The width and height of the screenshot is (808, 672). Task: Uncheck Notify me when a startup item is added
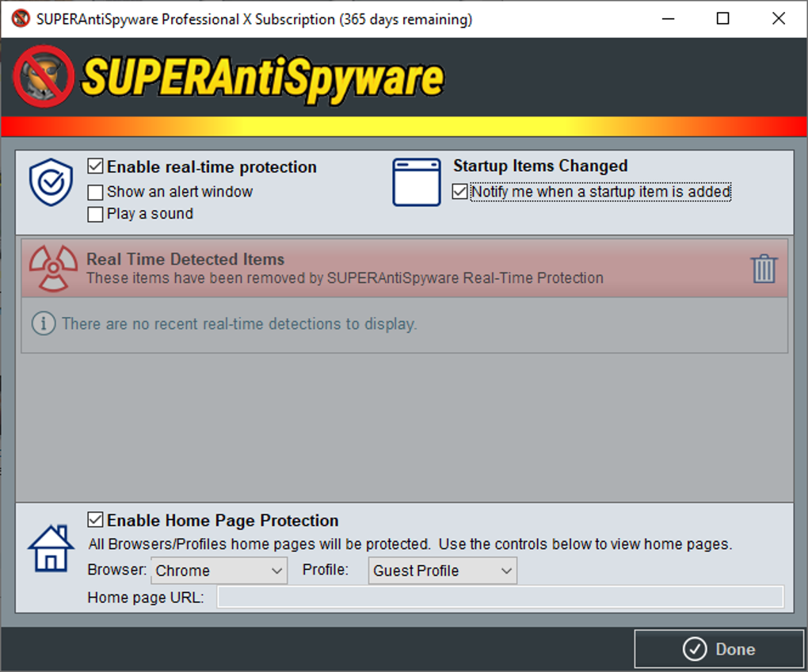(x=459, y=191)
